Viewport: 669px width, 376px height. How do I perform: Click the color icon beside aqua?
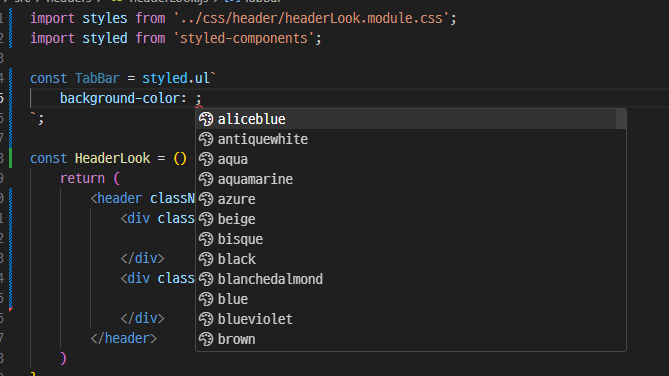(x=206, y=159)
